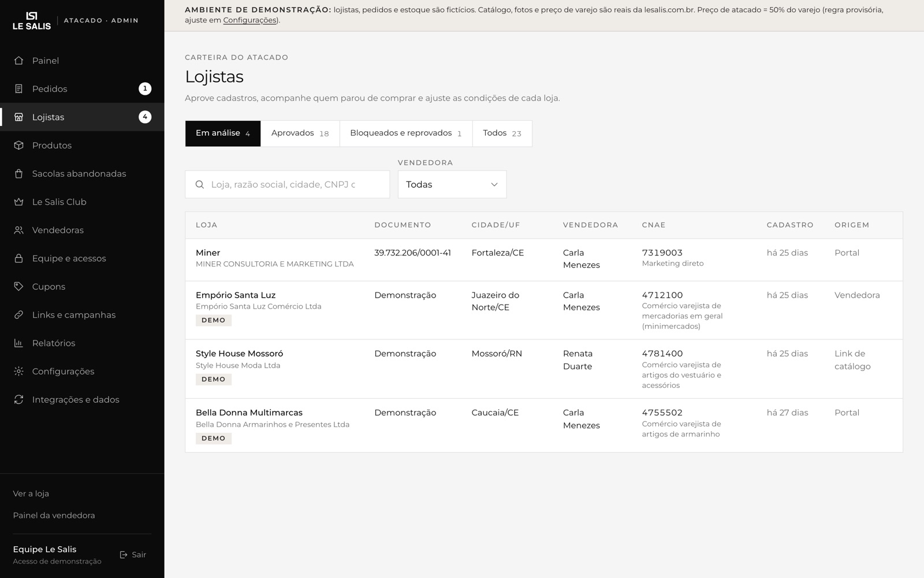Click the Renata Duarte vendedora cell

tap(578, 360)
